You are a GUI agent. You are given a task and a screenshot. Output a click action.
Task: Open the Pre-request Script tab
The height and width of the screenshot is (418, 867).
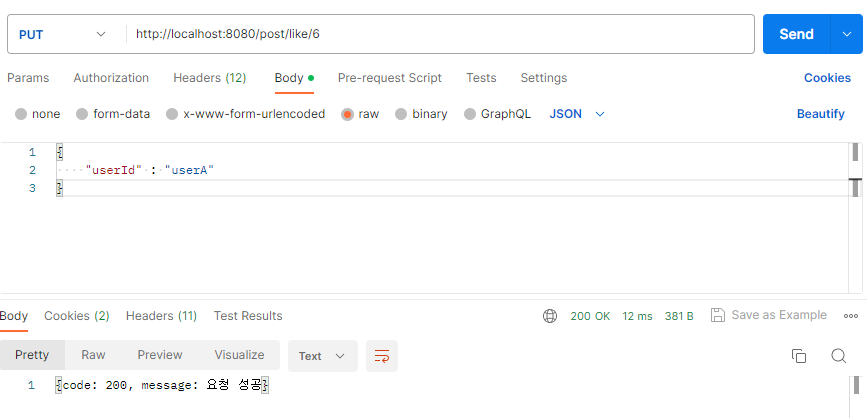pos(390,78)
